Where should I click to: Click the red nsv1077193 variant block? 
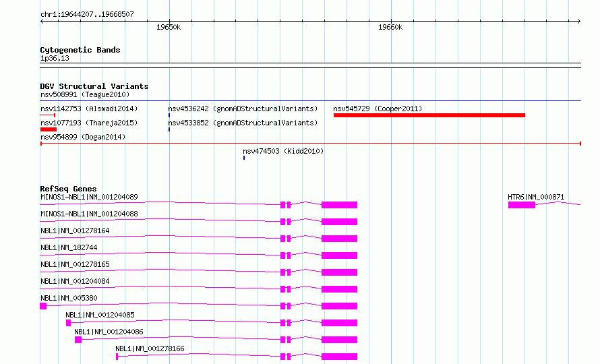pyautogui.click(x=49, y=129)
